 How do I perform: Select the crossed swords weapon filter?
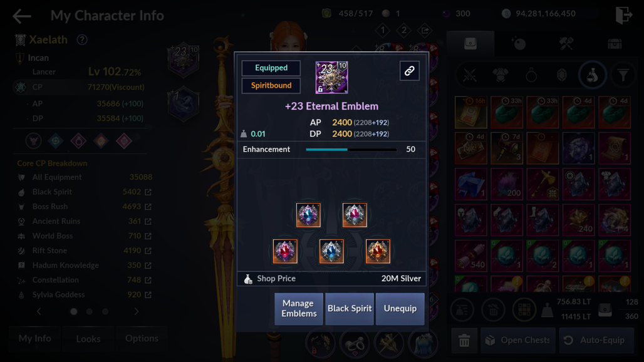tap(470, 75)
